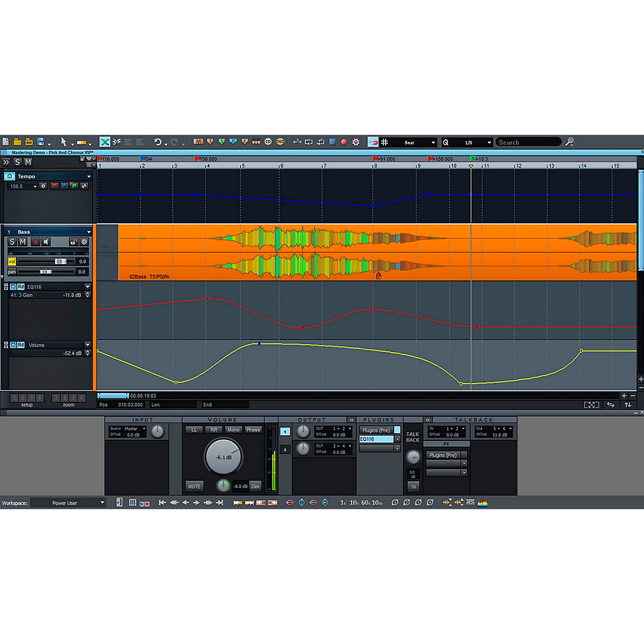Select monitor output 2 button

[285, 450]
